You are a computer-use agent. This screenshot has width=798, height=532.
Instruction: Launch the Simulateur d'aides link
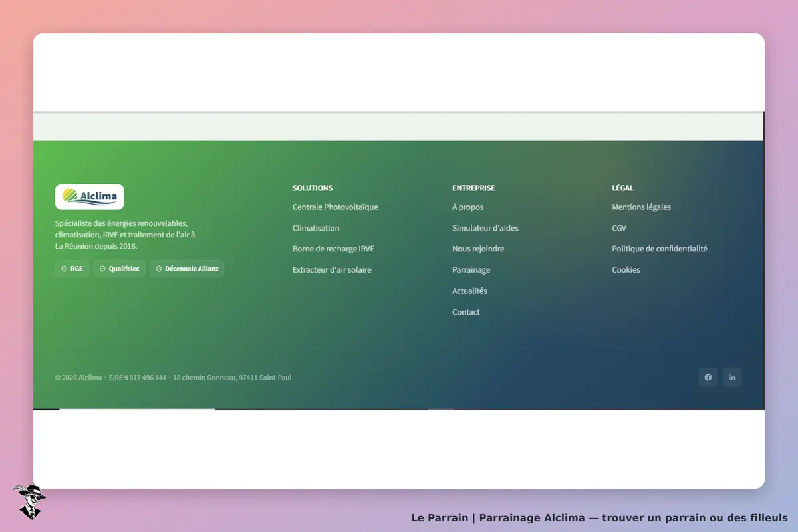pos(485,228)
